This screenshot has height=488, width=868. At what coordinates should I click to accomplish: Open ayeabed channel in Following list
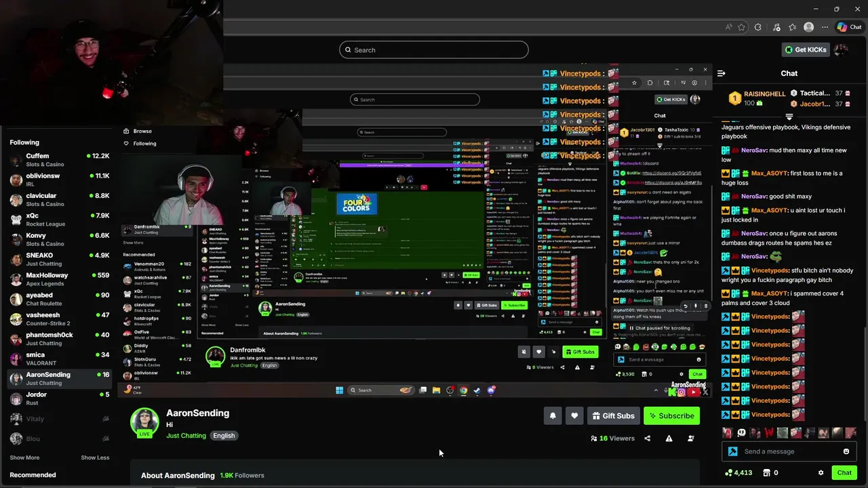[x=60, y=299]
